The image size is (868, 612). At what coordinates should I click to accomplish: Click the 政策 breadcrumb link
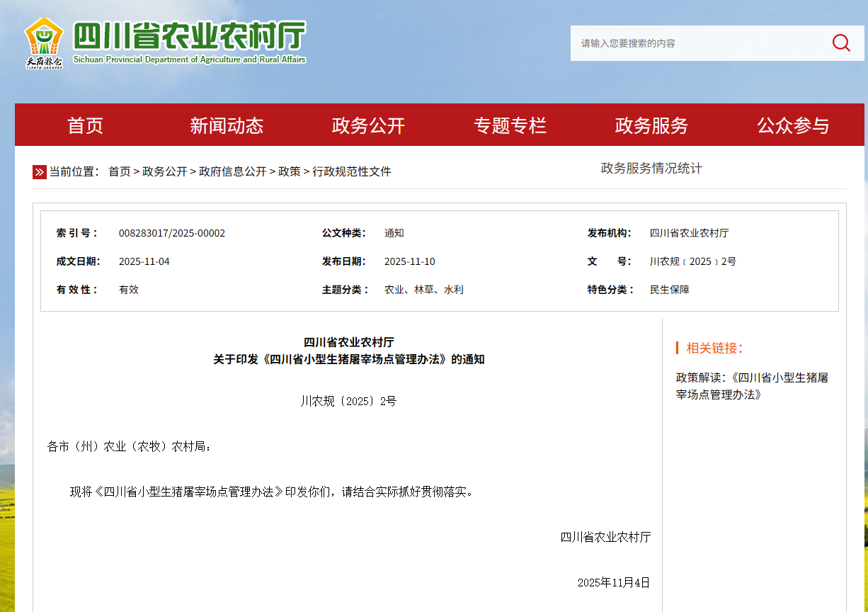tap(289, 171)
